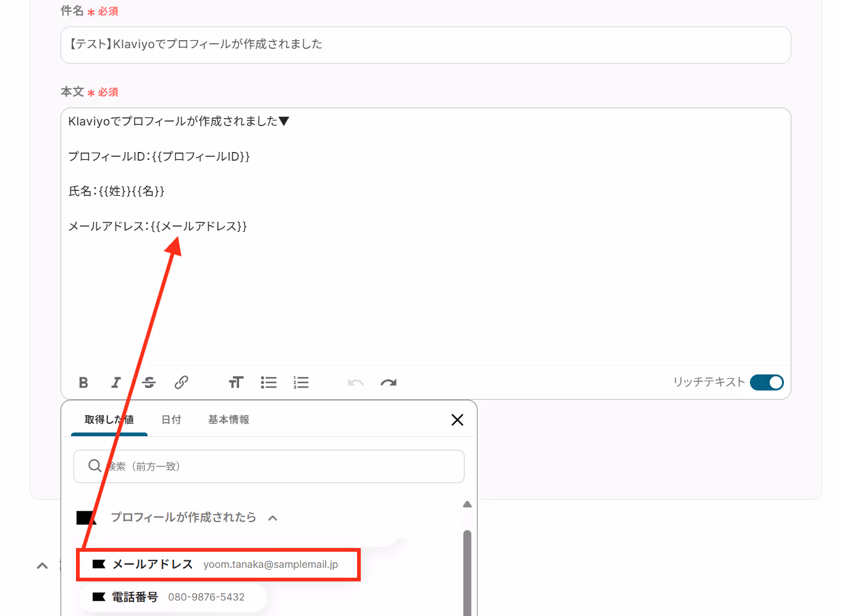Click the scrollbar up arrow in value list
Screen dimensions: 842x616
pos(467,505)
